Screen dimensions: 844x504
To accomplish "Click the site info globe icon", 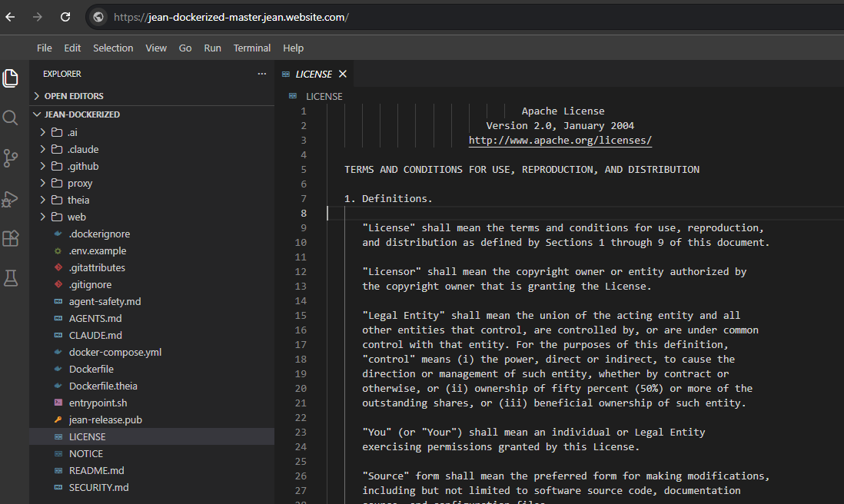I will point(98,17).
